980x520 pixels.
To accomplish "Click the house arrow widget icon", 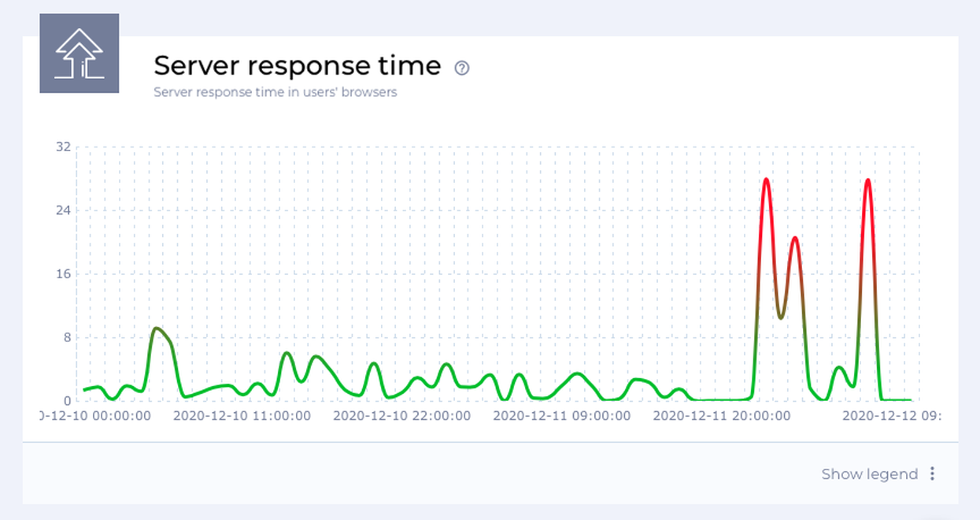I will pyautogui.click(x=79, y=54).
